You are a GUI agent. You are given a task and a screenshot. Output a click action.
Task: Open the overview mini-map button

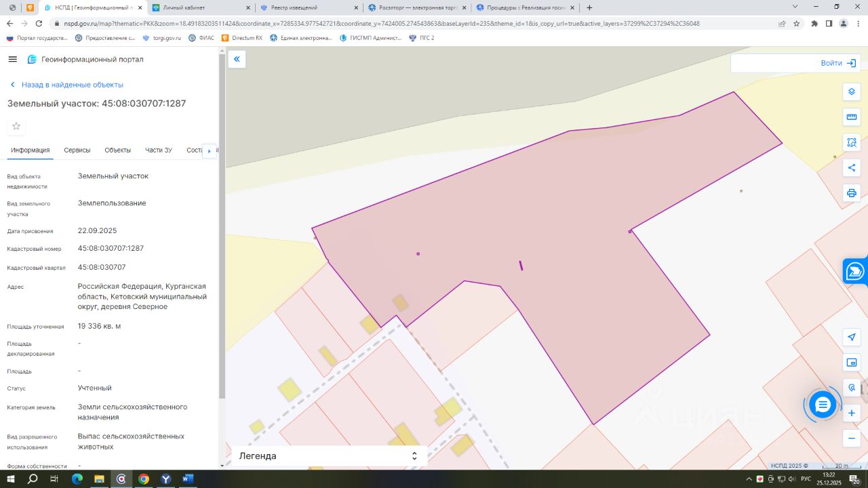tap(852, 363)
